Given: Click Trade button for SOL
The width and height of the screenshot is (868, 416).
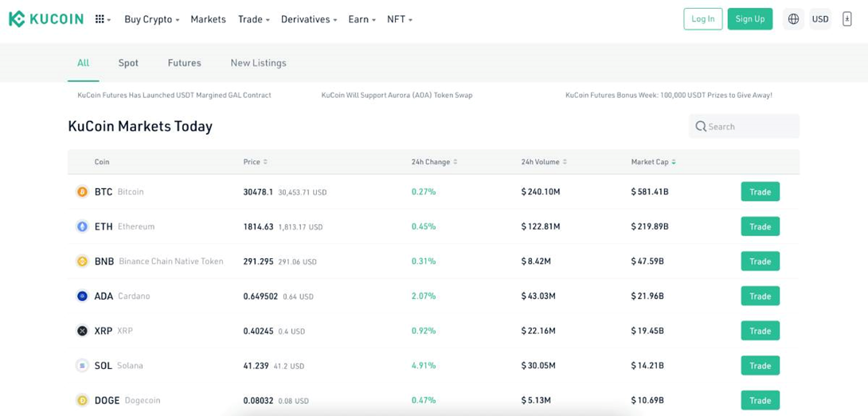Looking at the screenshot, I should point(760,366).
